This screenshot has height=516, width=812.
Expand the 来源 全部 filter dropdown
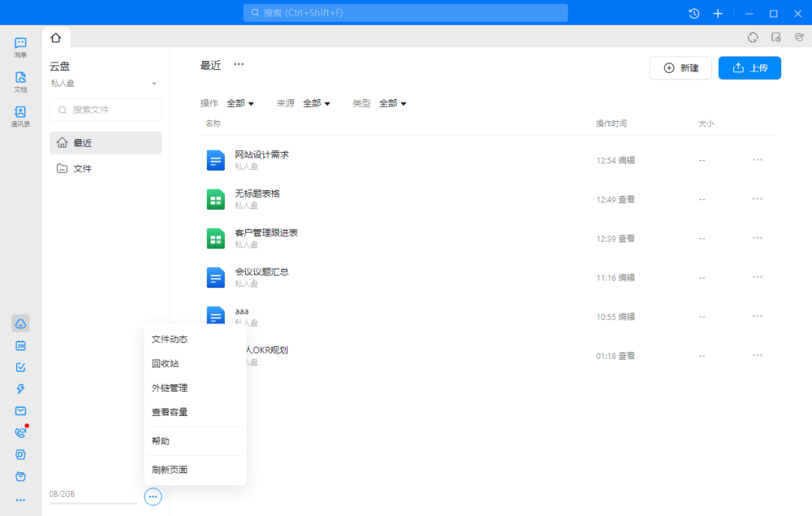coord(317,103)
